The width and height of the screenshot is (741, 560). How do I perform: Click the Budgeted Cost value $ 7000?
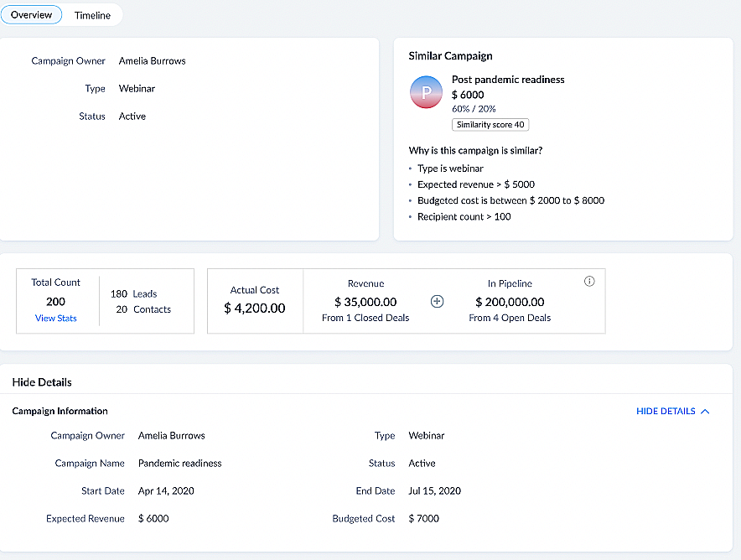(x=423, y=519)
